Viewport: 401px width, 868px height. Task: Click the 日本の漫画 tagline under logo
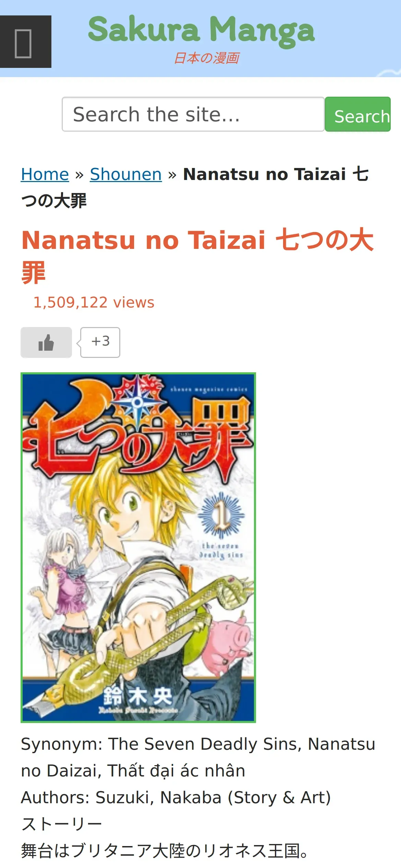pos(206,58)
